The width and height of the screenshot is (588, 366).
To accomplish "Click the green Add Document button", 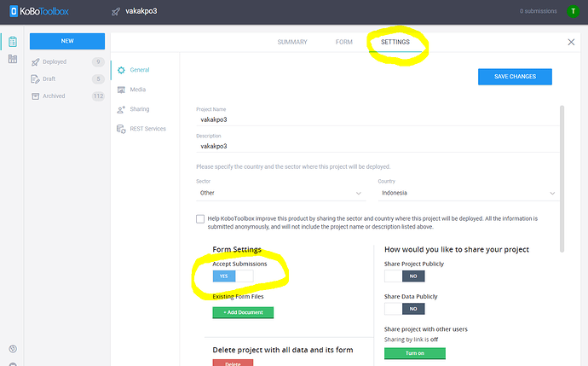I will (x=243, y=312).
